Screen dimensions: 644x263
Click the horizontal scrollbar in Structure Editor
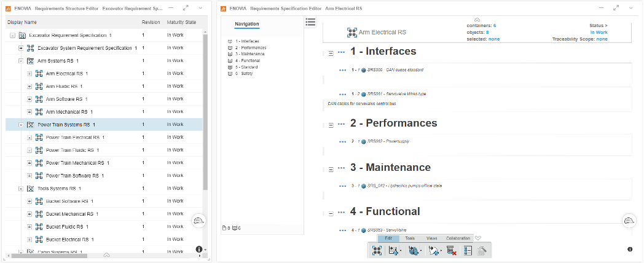click(x=49, y=255)
